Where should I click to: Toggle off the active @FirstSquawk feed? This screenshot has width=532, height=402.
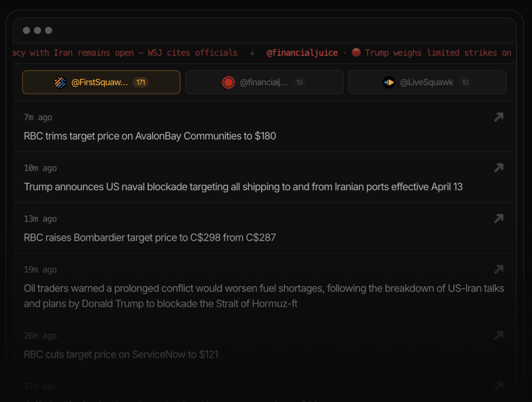[x=101, y=82]
